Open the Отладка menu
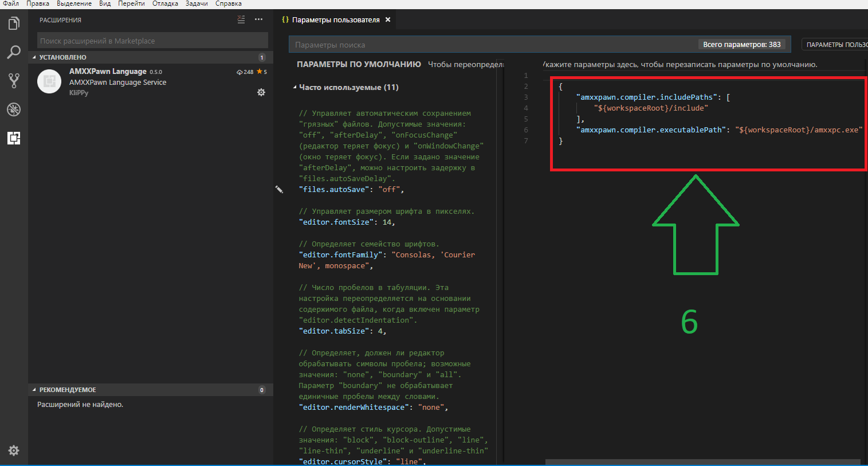This screenshot has height=466, width=868. (165, 3)
